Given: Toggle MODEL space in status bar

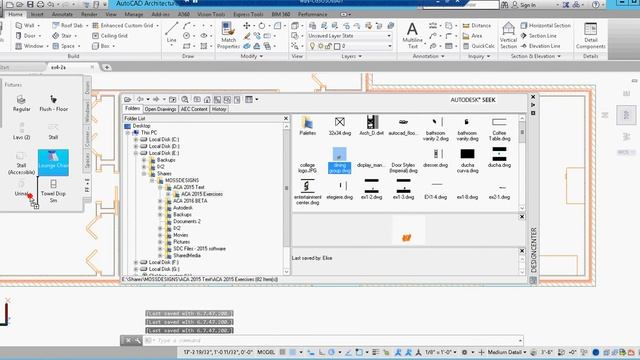Looking at the screenshot, I should point(265,352).
